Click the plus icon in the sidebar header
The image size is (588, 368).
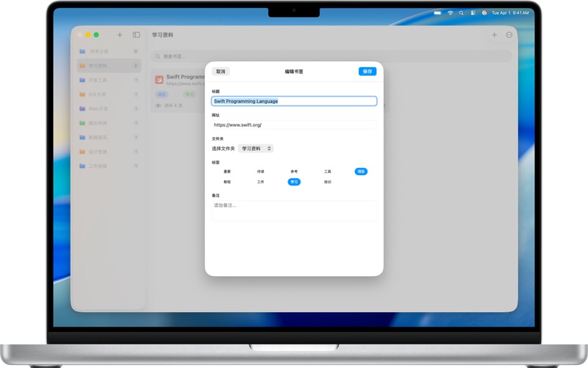[120, 35]
